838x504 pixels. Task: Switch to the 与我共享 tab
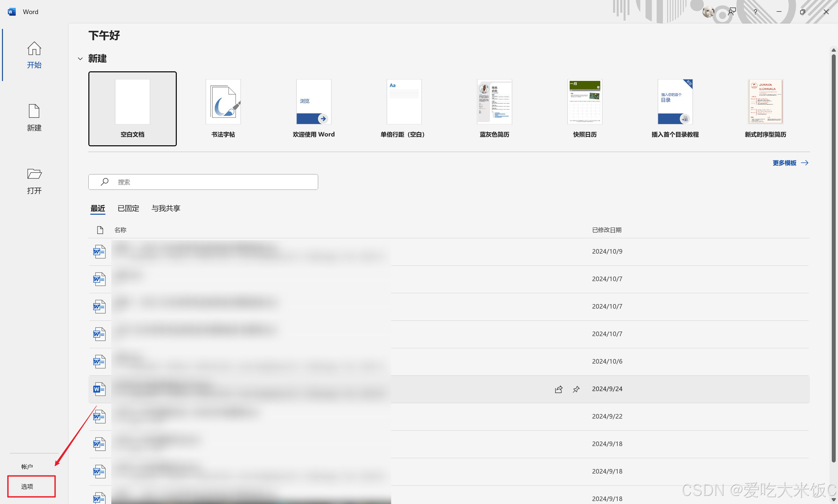[x=166, y=208]
